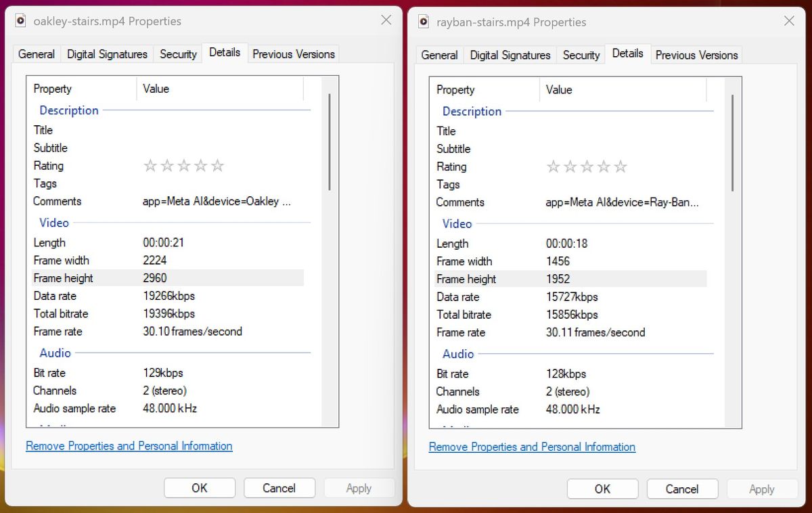Select Frame rate value 30.11 frames/second
The image size is (812, 513).
[595, 332]
